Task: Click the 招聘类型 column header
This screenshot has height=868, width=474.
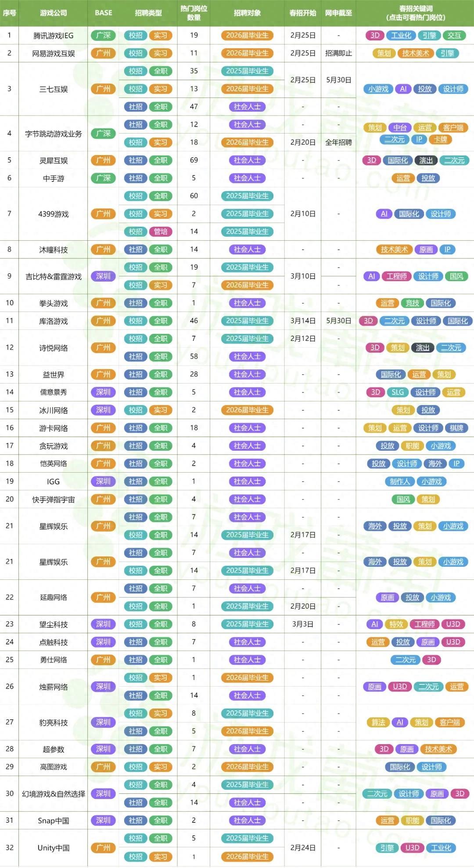Action: pyautogui.click(x=148, y=13)
